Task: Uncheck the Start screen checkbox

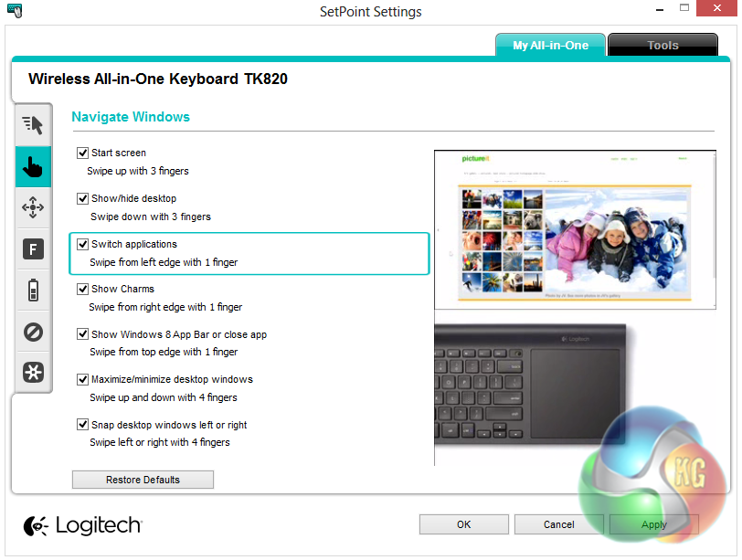Action: tap(83, 153)
